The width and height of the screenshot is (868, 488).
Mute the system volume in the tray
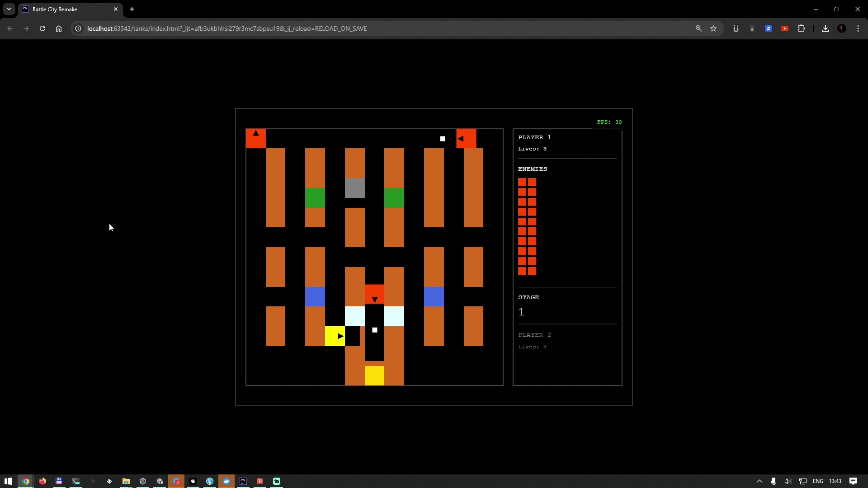click(x=788, y=481)
